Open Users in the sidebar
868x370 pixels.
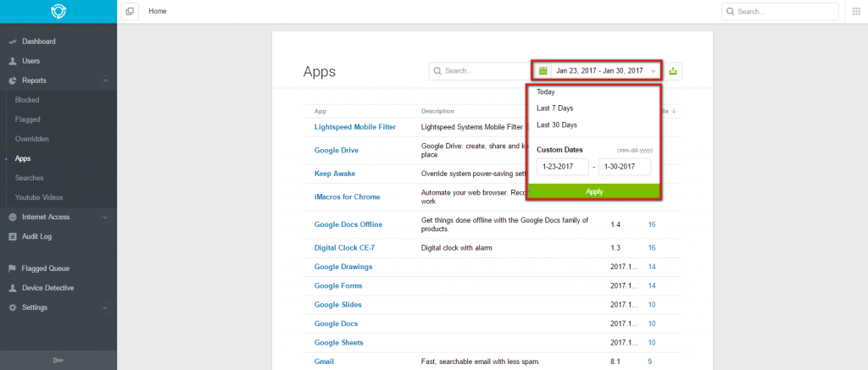[x=31, y=61]
